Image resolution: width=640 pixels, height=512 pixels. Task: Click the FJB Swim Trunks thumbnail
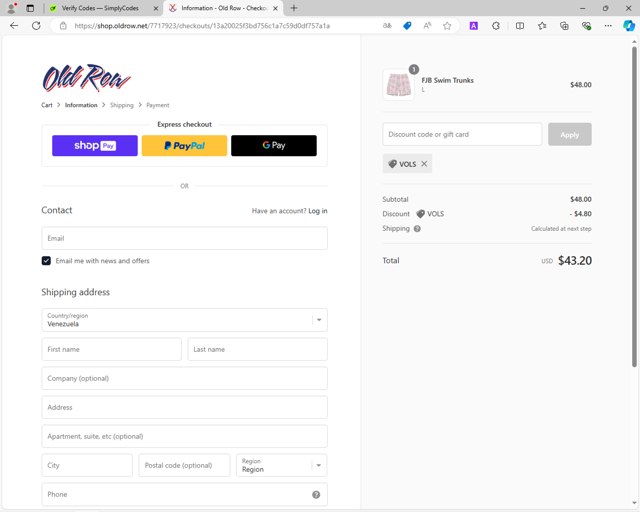tap(398, 84)
